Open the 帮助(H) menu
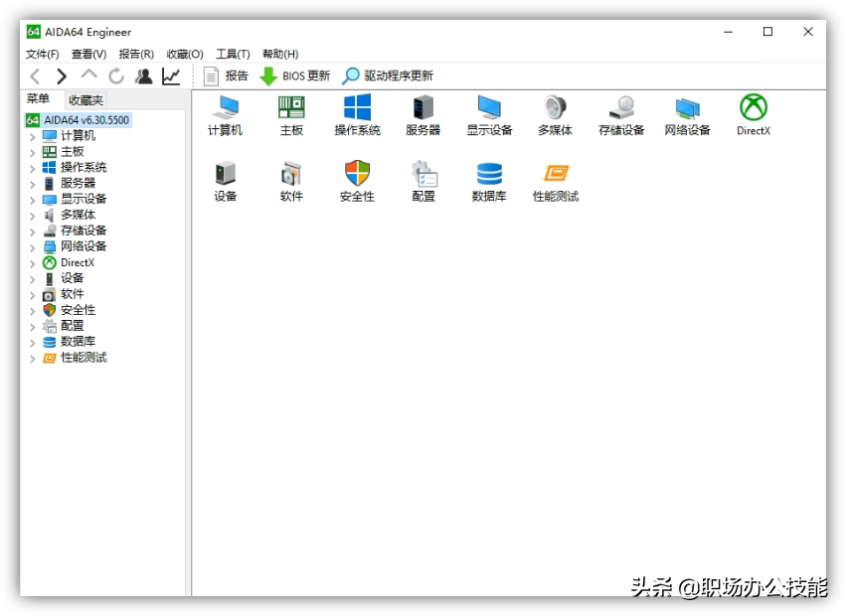Viewport: 846px width, 616px height. pyautogui.click(x=280, y=54)
